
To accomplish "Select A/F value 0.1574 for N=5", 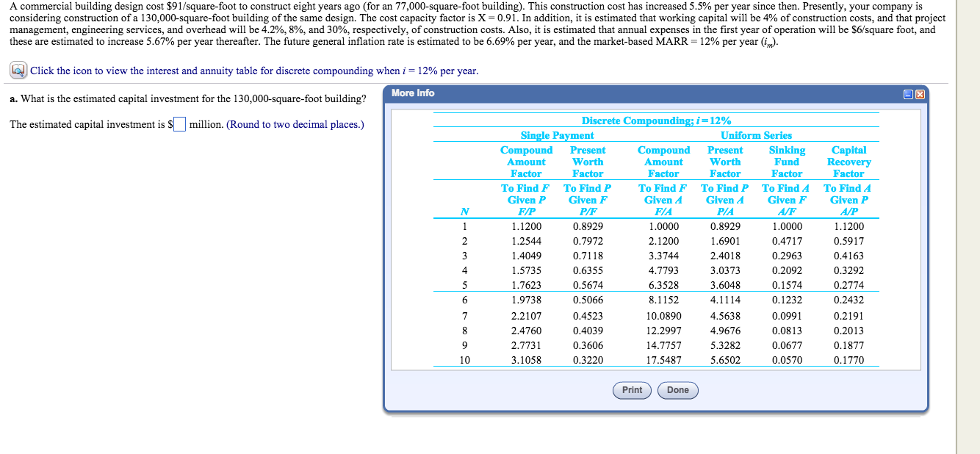I will click(x=787, y=285).
